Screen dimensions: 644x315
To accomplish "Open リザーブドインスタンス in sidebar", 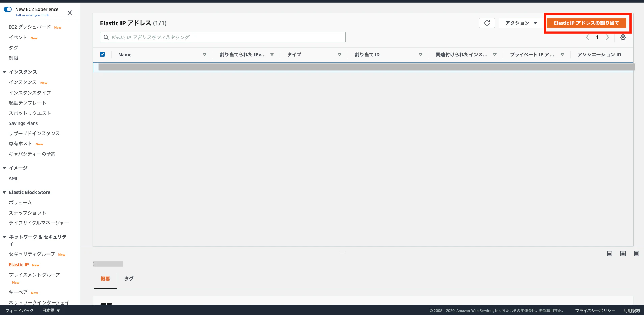I will tap(34, 134).
